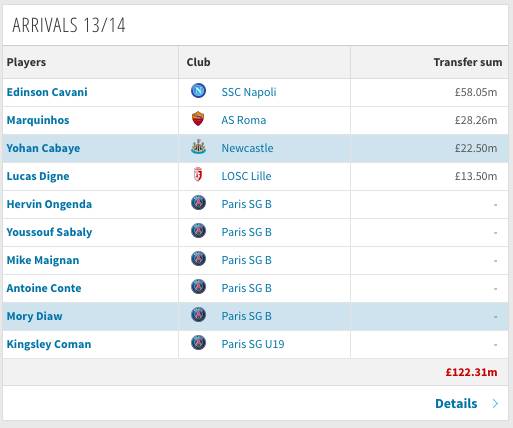The height and width of the screenshot is (428, 513).
Task: Open Lucas Digne profile link
Action: click(38, 176)
